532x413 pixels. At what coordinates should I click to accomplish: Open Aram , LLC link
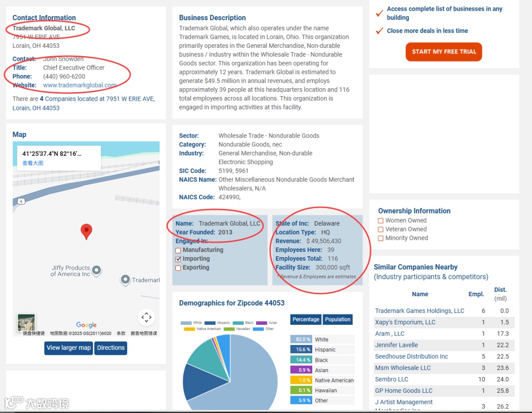(x=390, y=334)
